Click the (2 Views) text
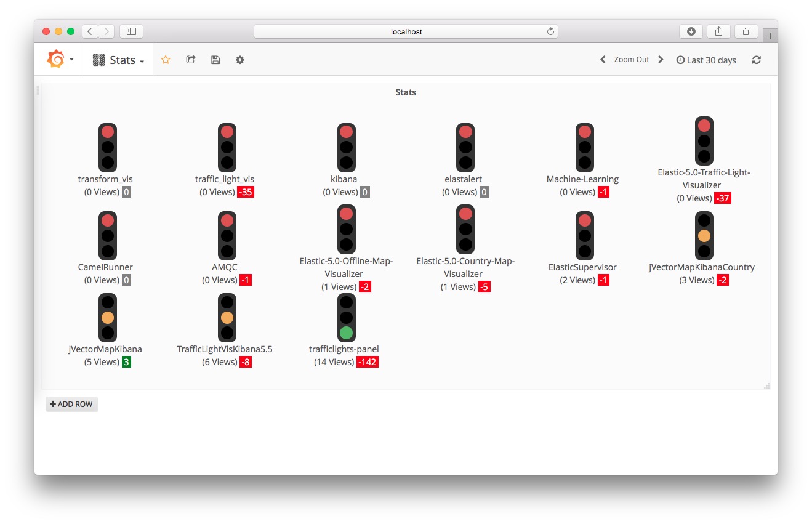Viewport: 812px width, 524px height. pyautogui.click(x=577, y=280)
